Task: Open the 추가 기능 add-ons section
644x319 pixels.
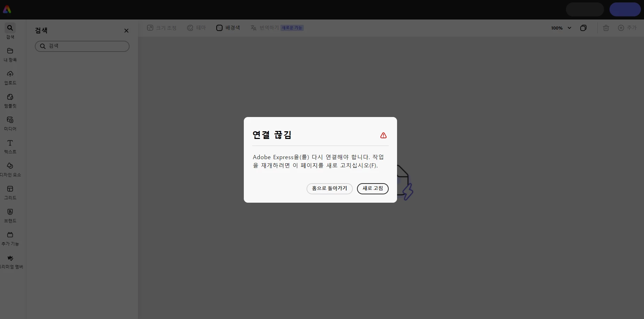Action: click(10, 239)
